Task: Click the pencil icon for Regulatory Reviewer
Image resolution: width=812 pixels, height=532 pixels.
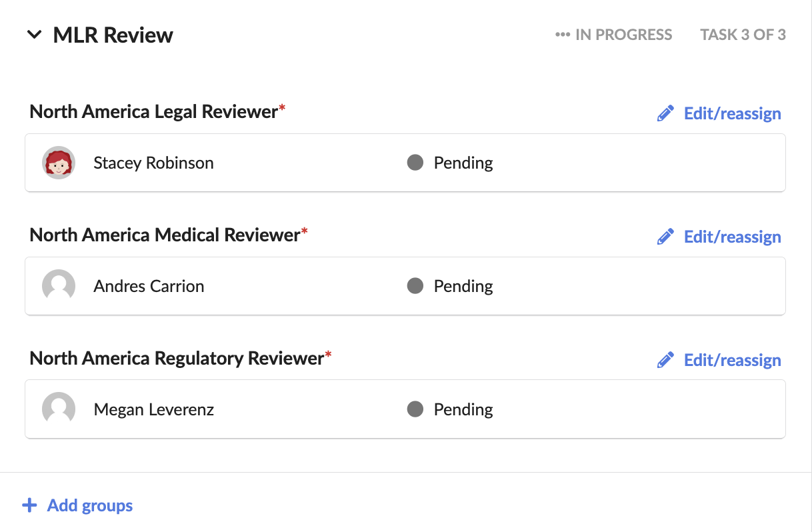Action: pos(665,360)
